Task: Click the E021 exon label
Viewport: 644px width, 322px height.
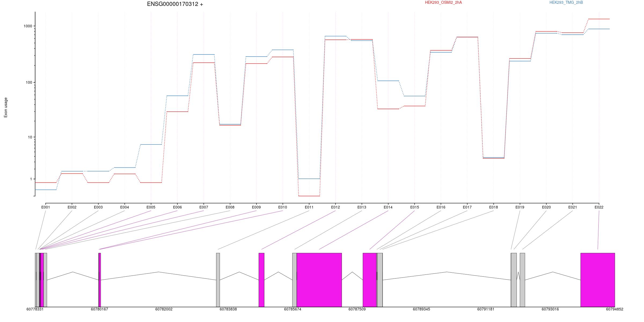Action: point(573,207)
